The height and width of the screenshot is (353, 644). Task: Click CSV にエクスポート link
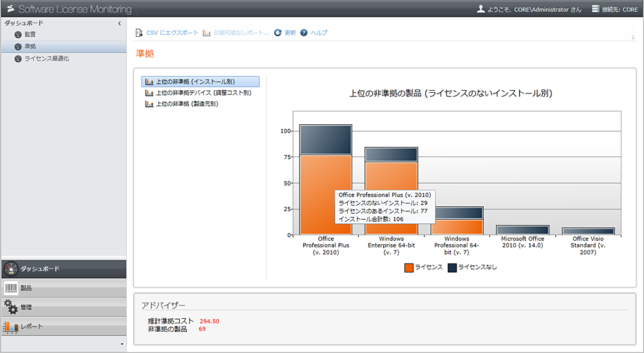point(173,33)
